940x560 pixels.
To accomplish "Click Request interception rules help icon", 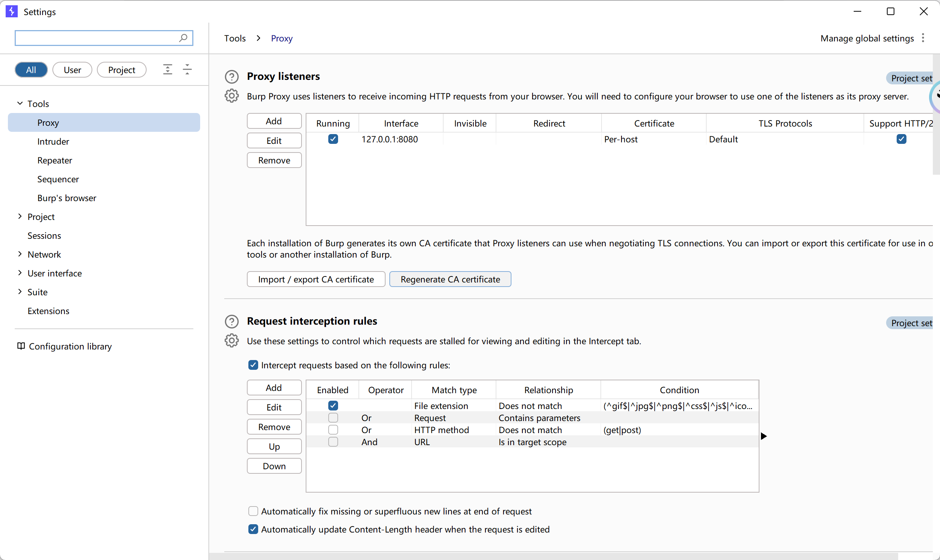I will (x=231, y=322).
